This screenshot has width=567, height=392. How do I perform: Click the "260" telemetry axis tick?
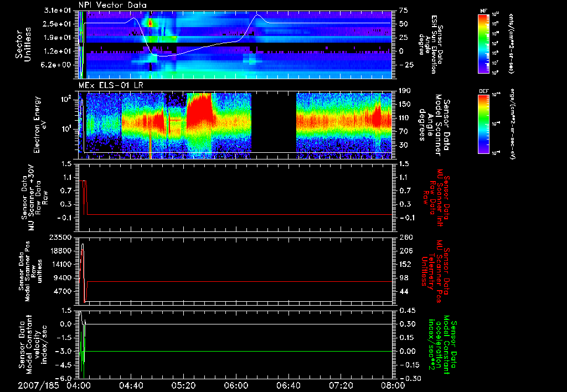406,238
